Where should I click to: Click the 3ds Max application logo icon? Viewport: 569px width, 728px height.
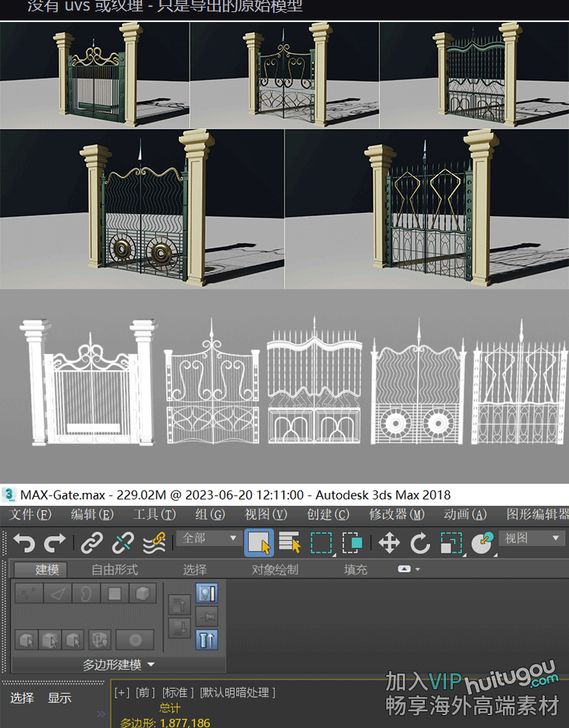(x=9, y=494)
